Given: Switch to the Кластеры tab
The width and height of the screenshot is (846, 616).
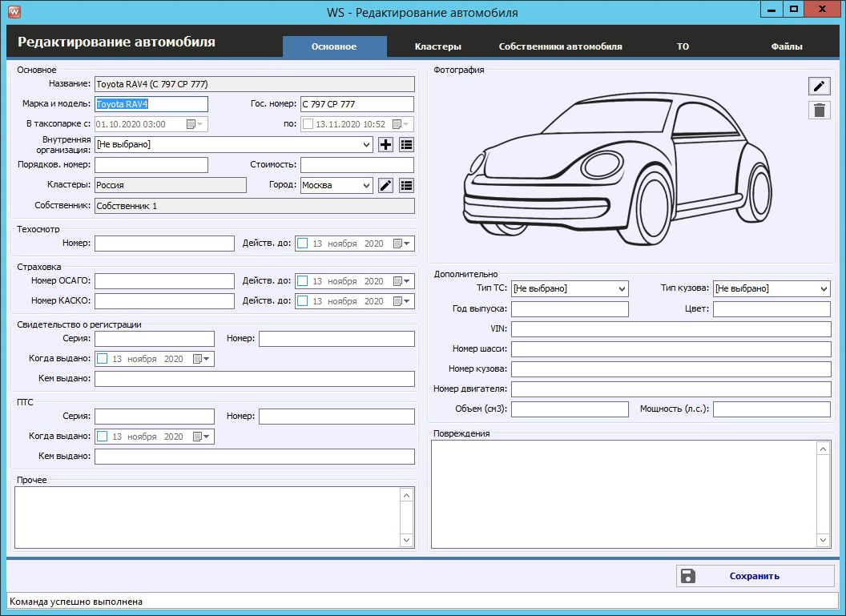Looking at the screenshot, I should click(x=437, y=46).
